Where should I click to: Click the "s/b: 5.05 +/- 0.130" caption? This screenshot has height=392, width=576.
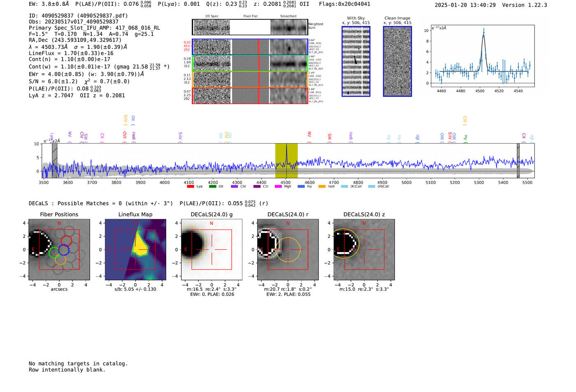click(x=135, y=289)
